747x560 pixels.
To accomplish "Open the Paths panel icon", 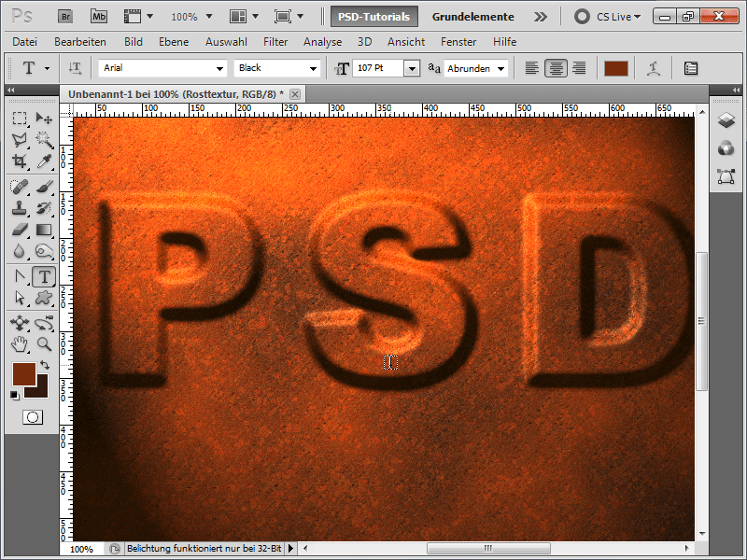I will click(726, 176).
